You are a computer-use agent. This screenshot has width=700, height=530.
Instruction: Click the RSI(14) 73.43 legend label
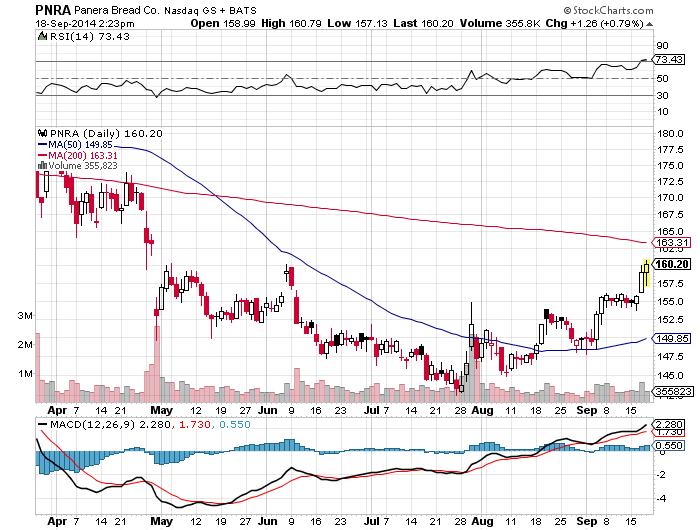click(90, 37)
